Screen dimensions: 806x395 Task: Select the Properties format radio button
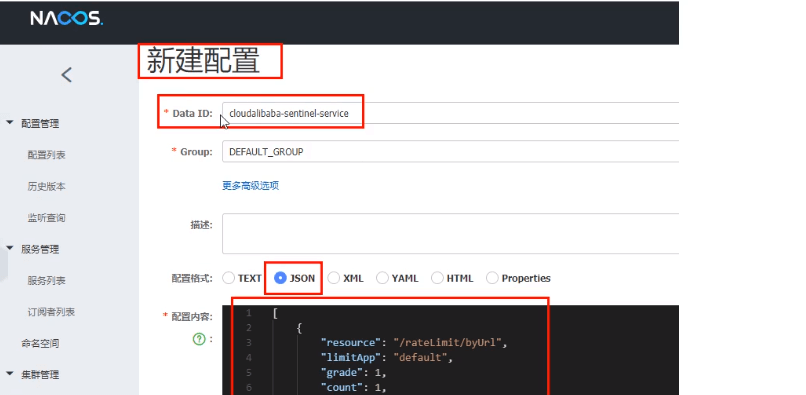pos(492,278)
